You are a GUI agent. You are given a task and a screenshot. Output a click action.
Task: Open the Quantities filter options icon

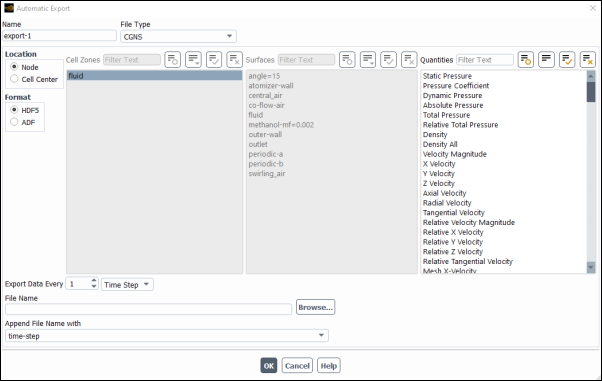[546, 60]
